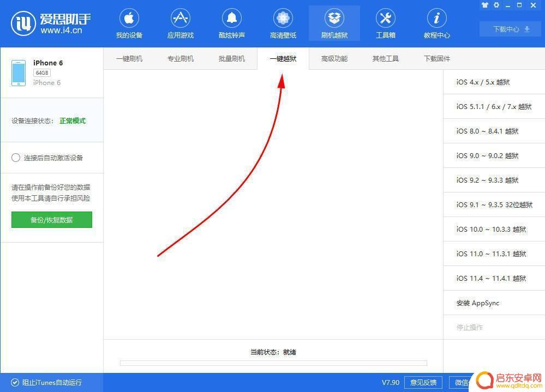Image resolution: width=545 pixels, height=392 pixels.
Task: Click bold iPhone 6 device name
Action: [x=48, y=63]
